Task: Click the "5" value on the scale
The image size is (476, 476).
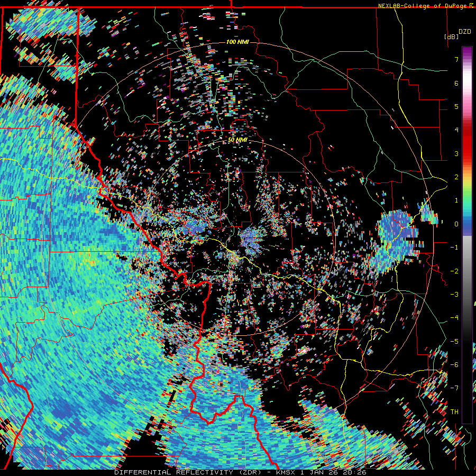Action: click(456, 106)
